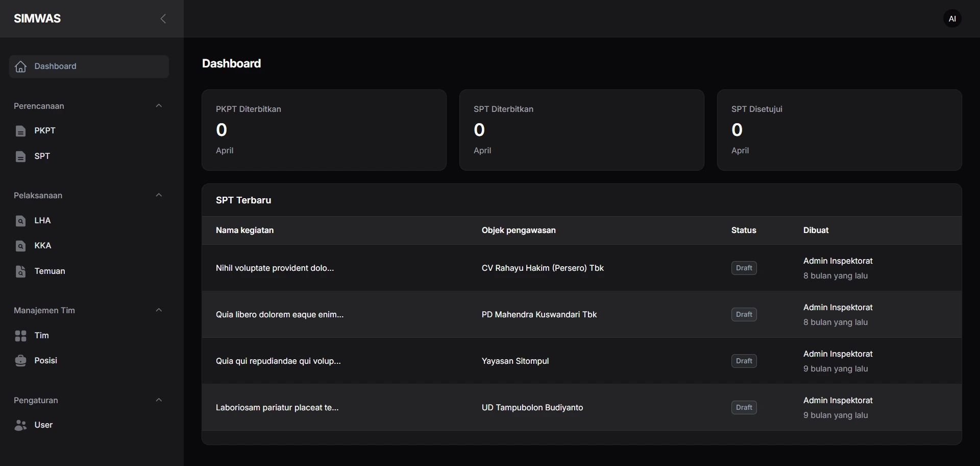Image resolution: width=980 pixels, height=466 pixels.
Task: Go to the Temuan menu label
Action: (50, 271)
